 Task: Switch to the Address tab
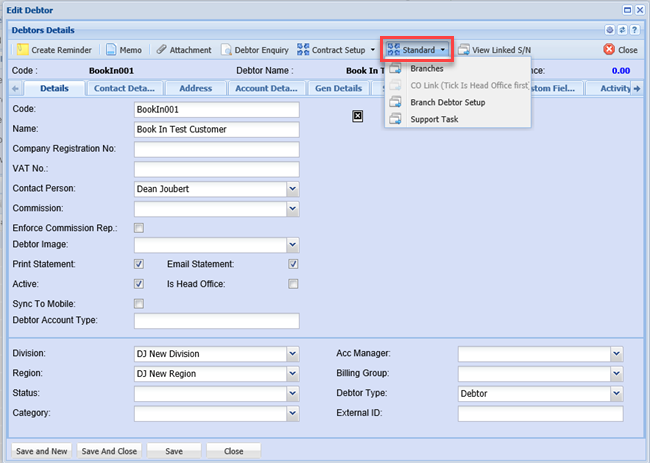point(195,88)
